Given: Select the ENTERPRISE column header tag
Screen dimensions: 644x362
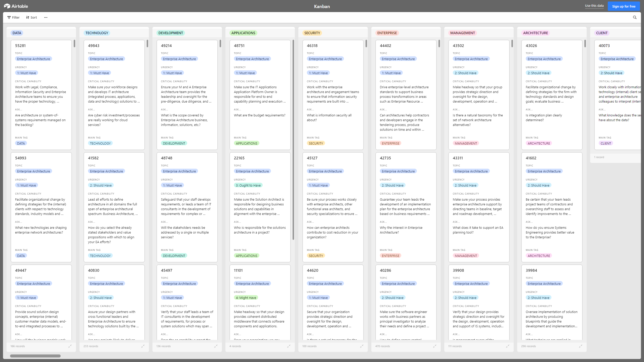Looking at the screenshot, I should coord(387,33).
